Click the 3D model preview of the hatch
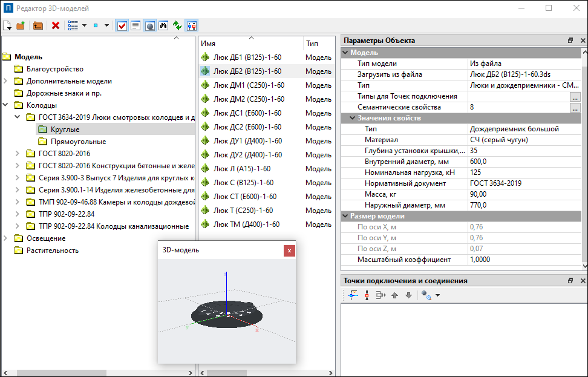Viewport: 588px width, 377px height. click(226, 314)
